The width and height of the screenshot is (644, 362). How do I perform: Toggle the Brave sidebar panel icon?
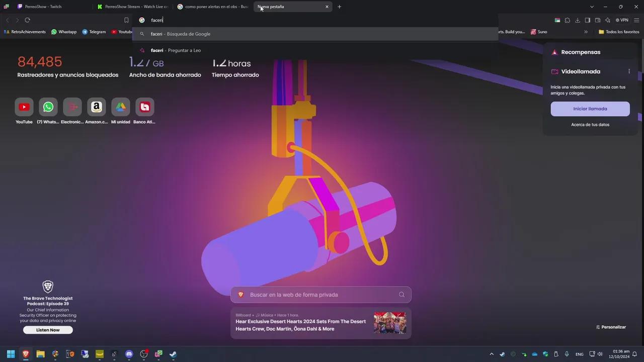(x=588, y=20)
